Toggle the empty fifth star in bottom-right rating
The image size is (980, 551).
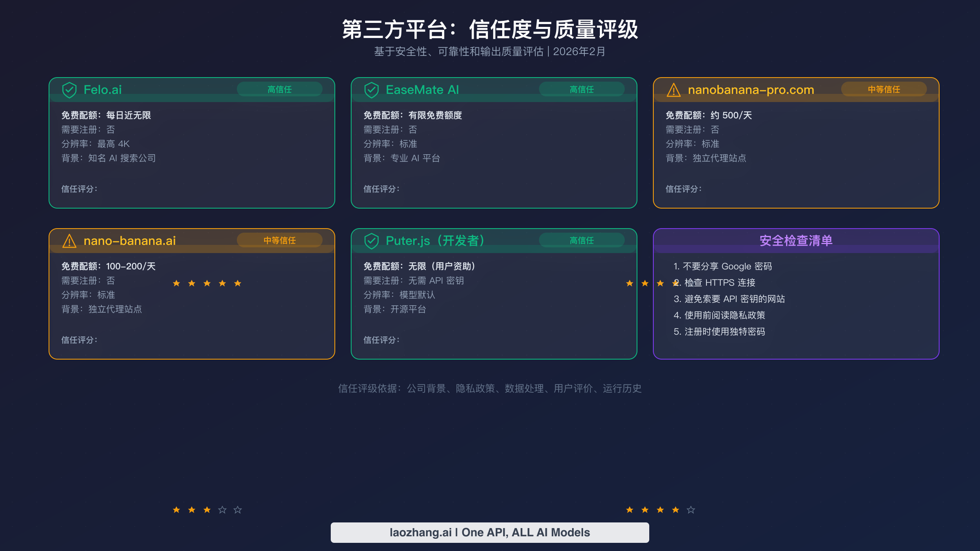coord(690,509)
